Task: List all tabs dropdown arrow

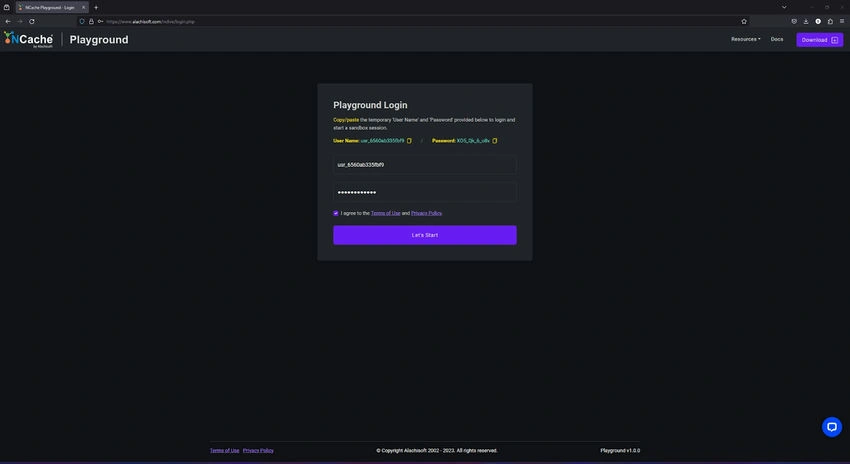Action: (x=784, y=8)
